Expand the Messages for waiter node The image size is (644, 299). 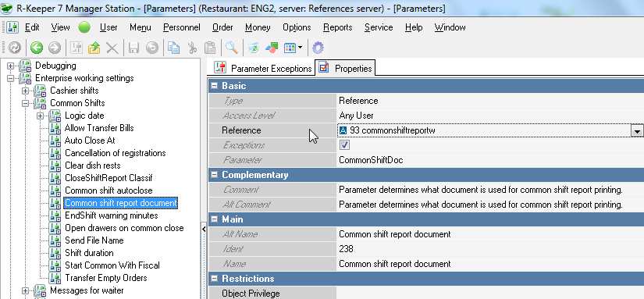tap(26, 290)
